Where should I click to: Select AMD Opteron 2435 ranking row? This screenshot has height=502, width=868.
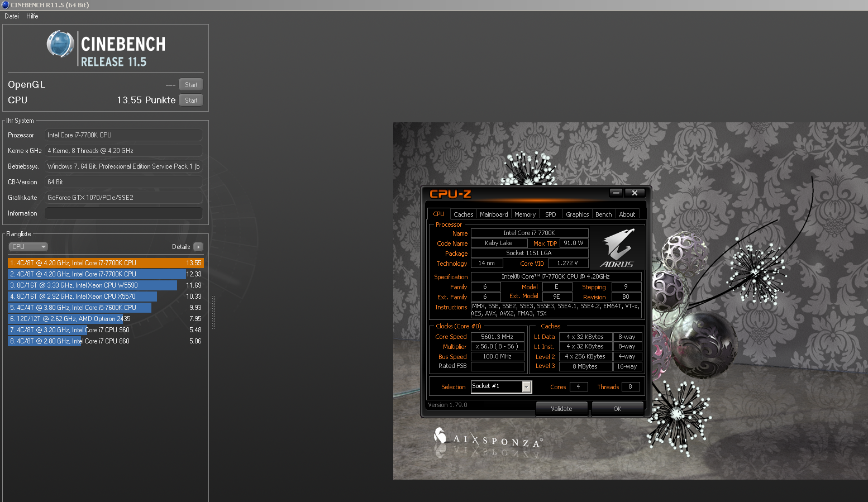[x=106, y=319]
